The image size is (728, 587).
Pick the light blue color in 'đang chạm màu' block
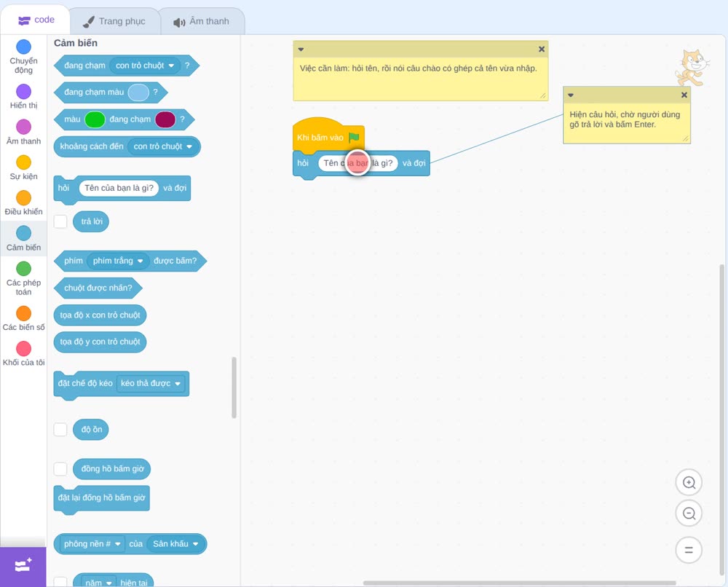(138, 92)
